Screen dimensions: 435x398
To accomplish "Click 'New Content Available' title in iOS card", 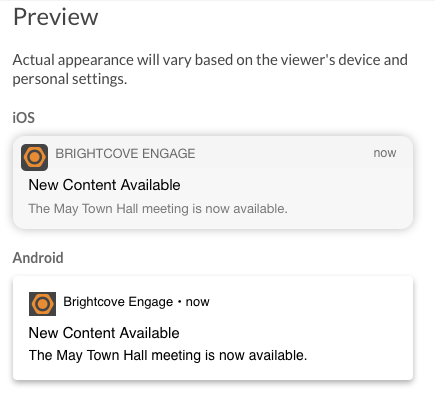I will coord(104,185).
